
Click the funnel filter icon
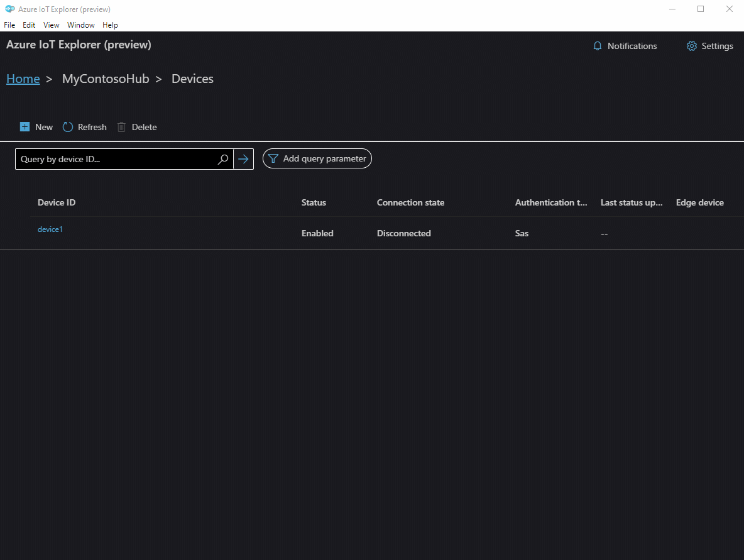[273, 158]
